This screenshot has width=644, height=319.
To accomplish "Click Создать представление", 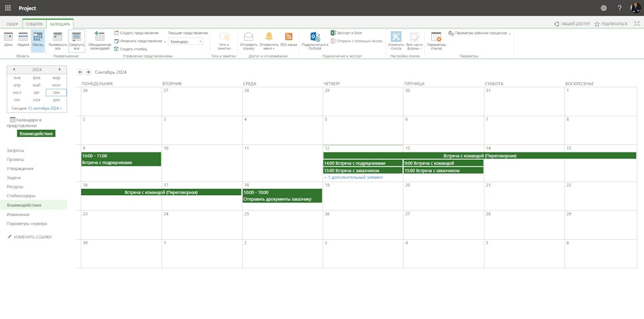I will pyautogui.click(x=136, y=33).
